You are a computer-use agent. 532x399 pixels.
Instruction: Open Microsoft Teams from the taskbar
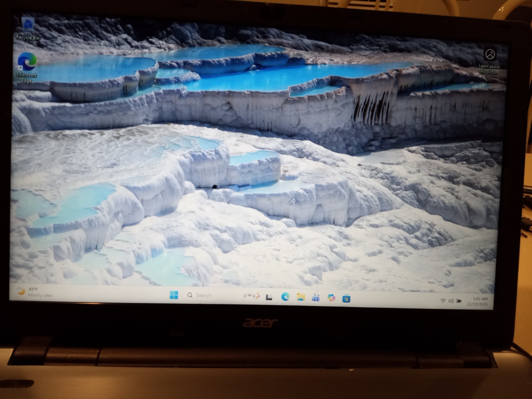316,297
